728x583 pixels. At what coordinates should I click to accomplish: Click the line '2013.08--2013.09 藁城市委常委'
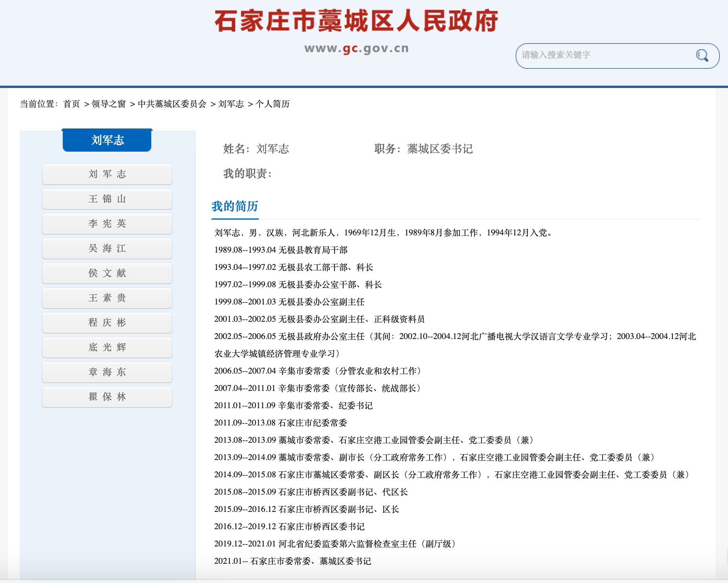(x=375, y=440)
